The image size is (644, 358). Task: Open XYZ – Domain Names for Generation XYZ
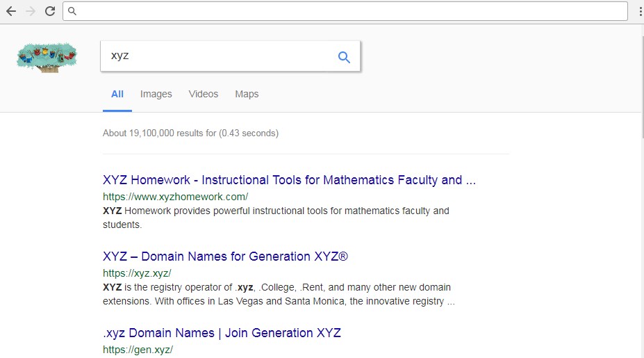[225, 257]
